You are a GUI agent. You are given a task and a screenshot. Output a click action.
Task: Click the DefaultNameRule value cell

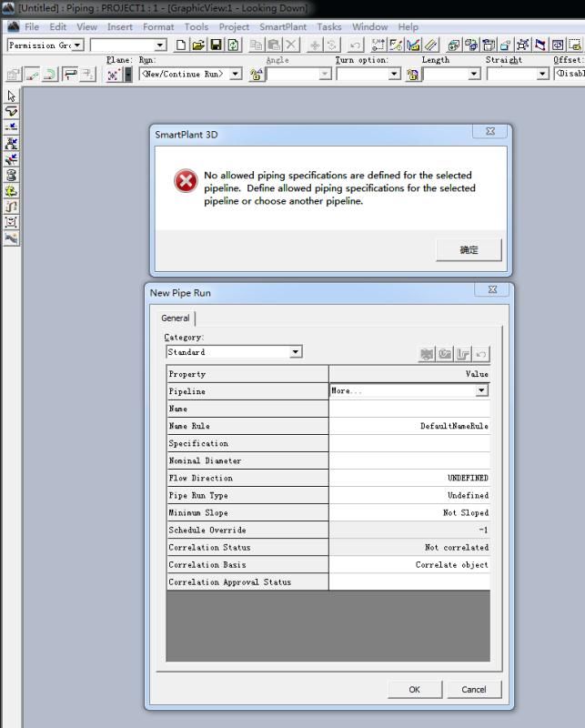(409, 426)
